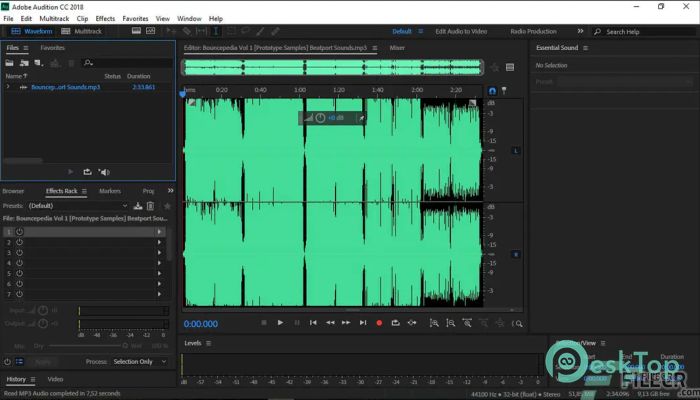The width and height of the screenshot is (700, 400).
Task: Open file folder icon in Files panel
Action: point(9,63)
